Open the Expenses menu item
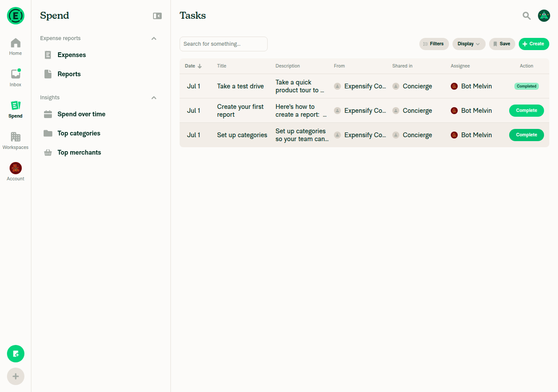The image size is (558, 392). point(101,55)
